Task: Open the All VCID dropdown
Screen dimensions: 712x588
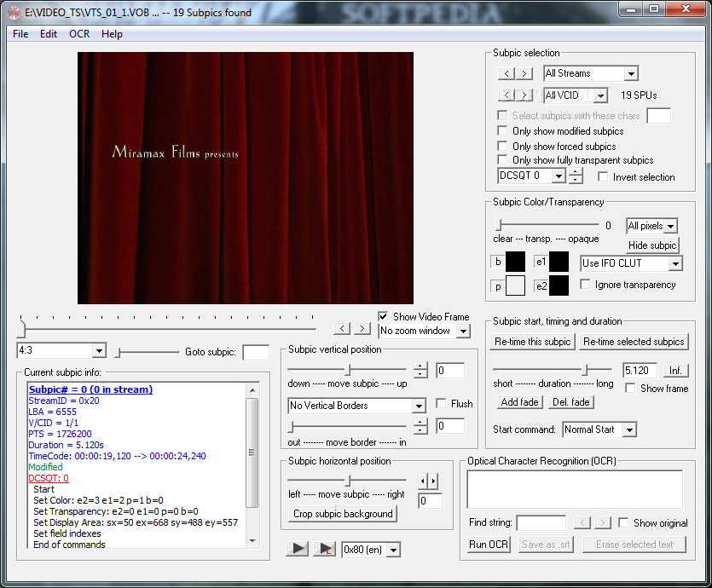Action: pos(601,95)
